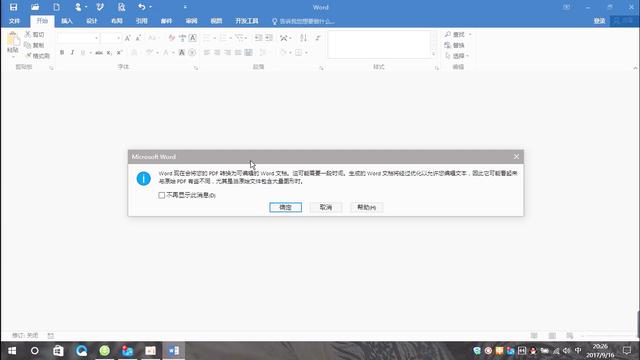Apply enclosed character circle icon
Image resolution: width=640 pixels, height=360 pixels.
[192, 52]
